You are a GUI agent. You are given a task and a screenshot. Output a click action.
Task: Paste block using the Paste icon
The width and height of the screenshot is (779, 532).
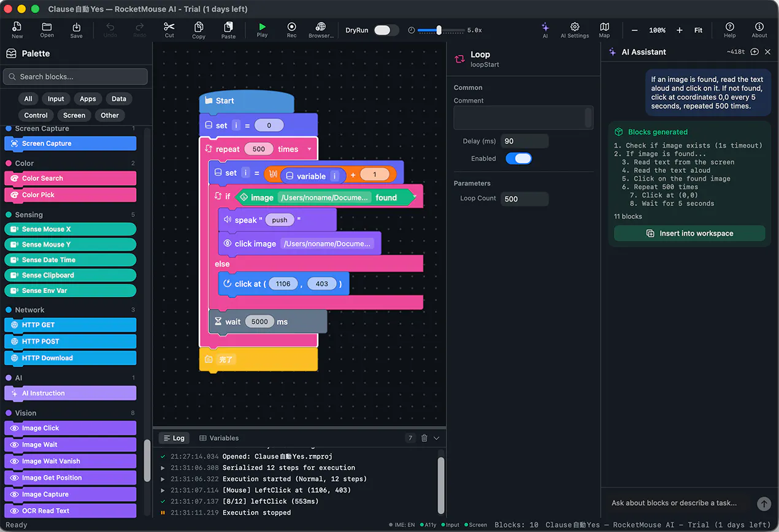click(x=228, y=29)
